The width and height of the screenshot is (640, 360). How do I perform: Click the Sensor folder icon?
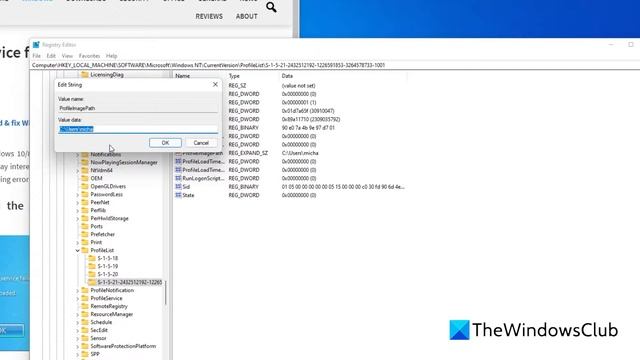[x=85, y=338]
